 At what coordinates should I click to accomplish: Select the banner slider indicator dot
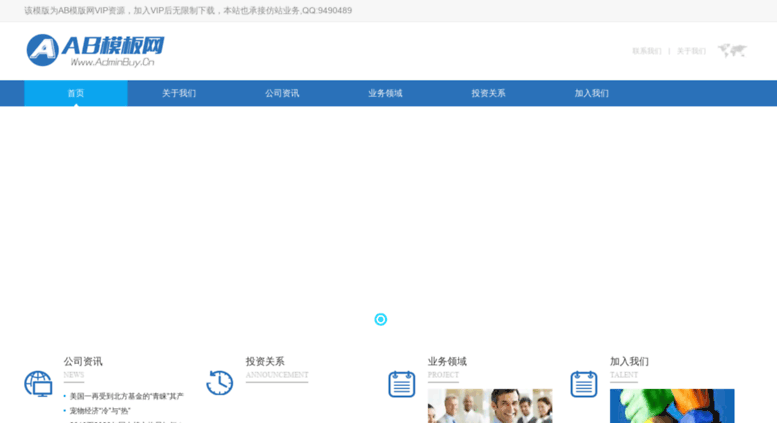point(381,319)
